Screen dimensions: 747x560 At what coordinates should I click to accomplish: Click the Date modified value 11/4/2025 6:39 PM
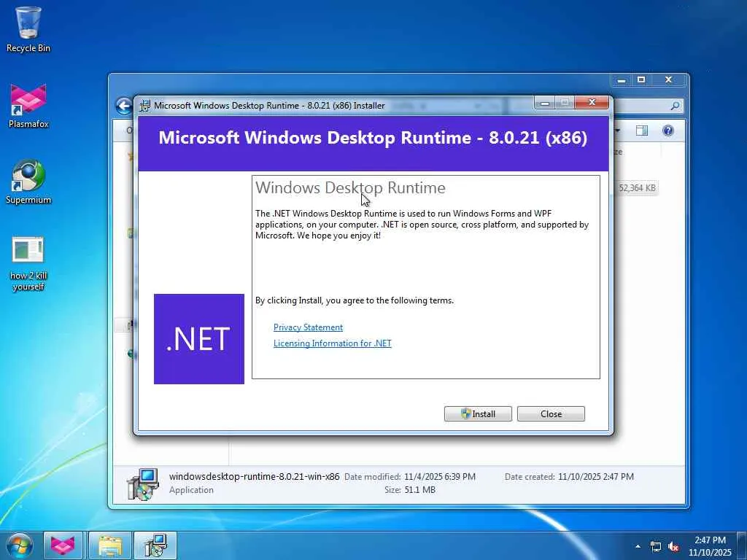[440, 477]
